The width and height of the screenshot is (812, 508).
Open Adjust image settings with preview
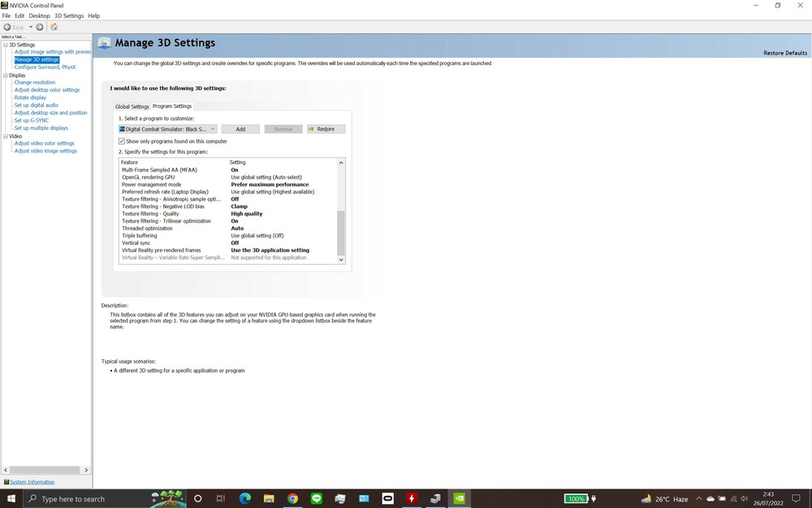coord(52,52)
